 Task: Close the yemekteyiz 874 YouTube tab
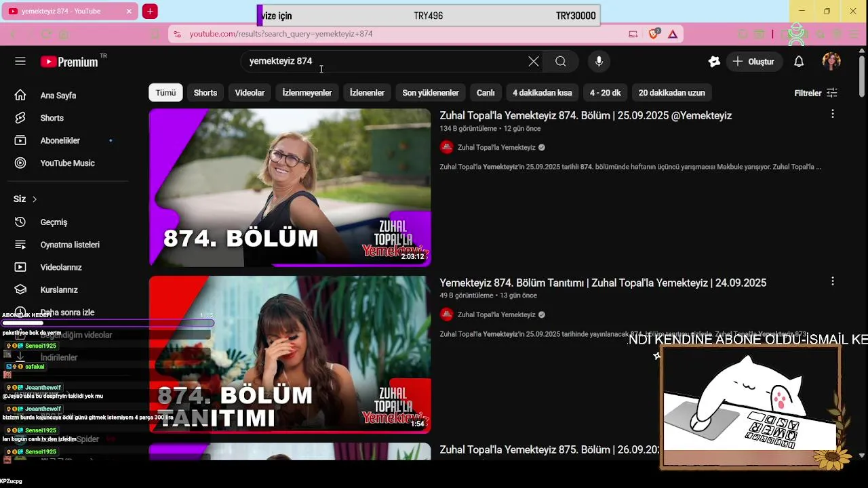tap(129, 12)
